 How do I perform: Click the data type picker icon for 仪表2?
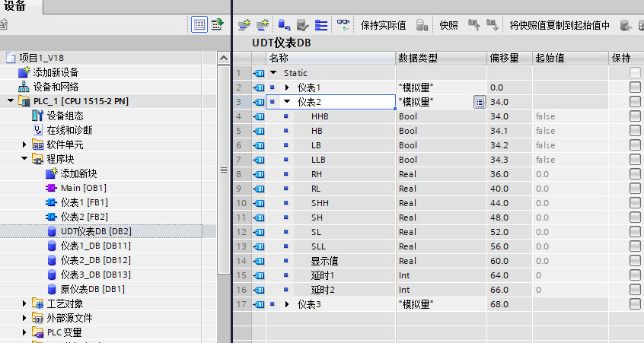point(480,102)
